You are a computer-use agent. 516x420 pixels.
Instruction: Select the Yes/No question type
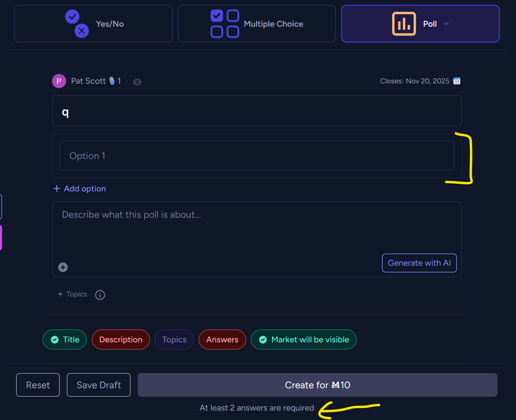pyautogui.click(x=93, y=24)
